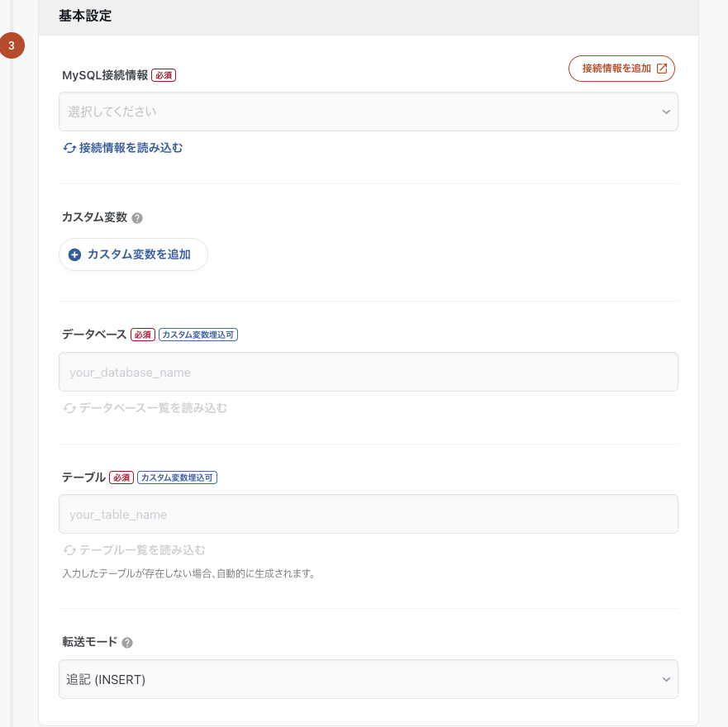This screenshot has width=728, height=727.
Task: Click the 必須 badge beside MySQL接続情報
Action: click(x=164, y=75)
